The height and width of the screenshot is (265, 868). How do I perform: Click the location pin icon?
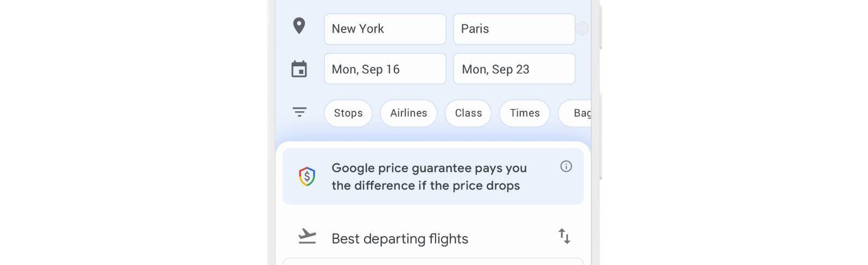pos(299,26)
